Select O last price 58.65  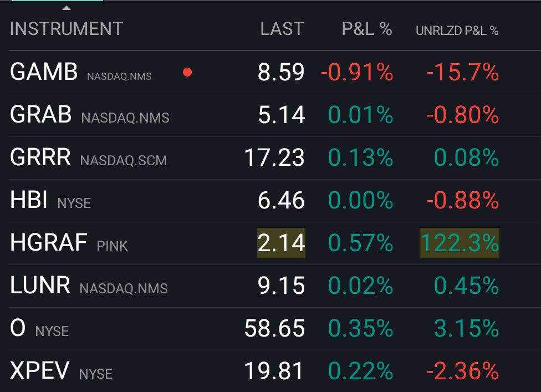click(x=274, y=329)
